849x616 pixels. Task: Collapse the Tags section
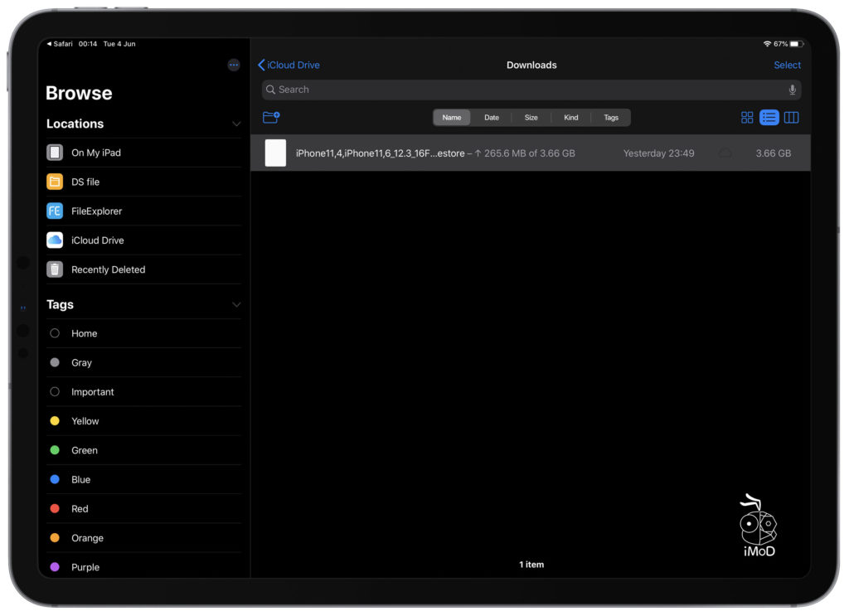point(236,304)
